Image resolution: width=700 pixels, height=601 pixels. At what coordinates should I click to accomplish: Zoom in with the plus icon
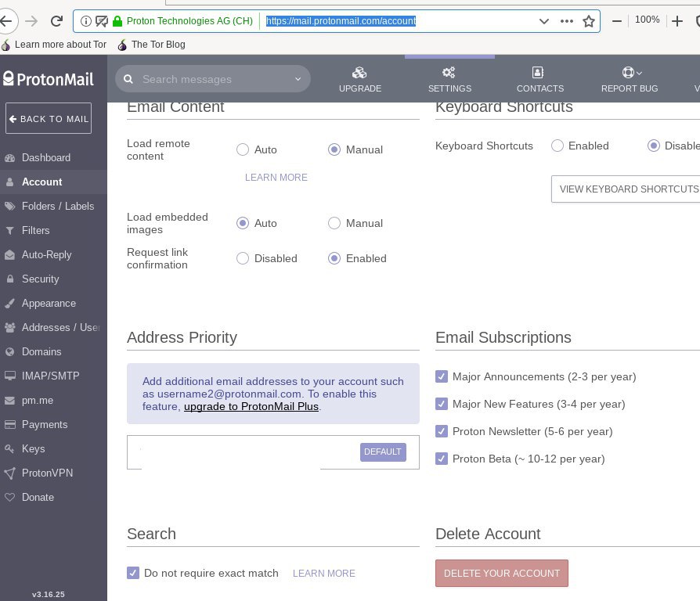(x=677, y=21)
